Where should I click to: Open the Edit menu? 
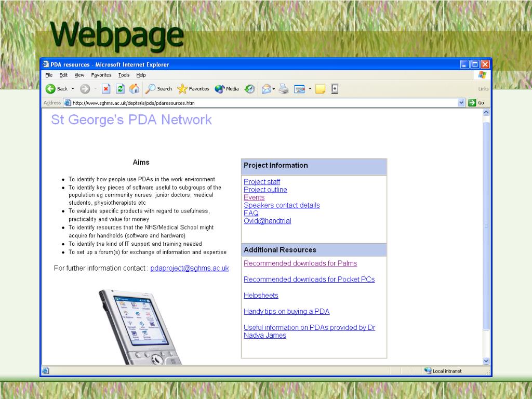click(x=63, y=75)
